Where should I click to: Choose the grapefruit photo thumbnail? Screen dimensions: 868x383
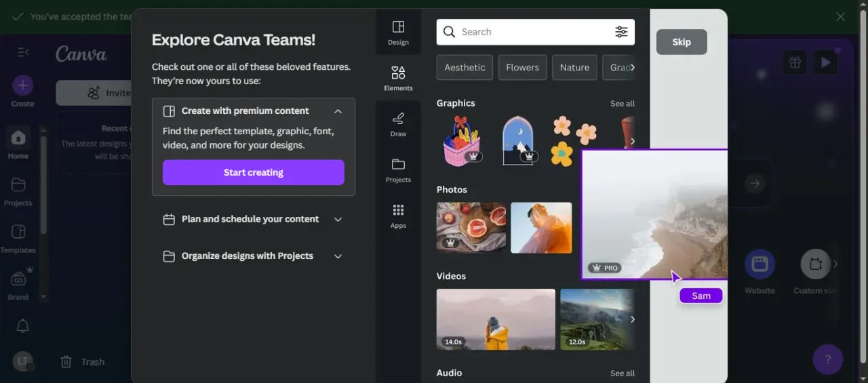(471, 228)
